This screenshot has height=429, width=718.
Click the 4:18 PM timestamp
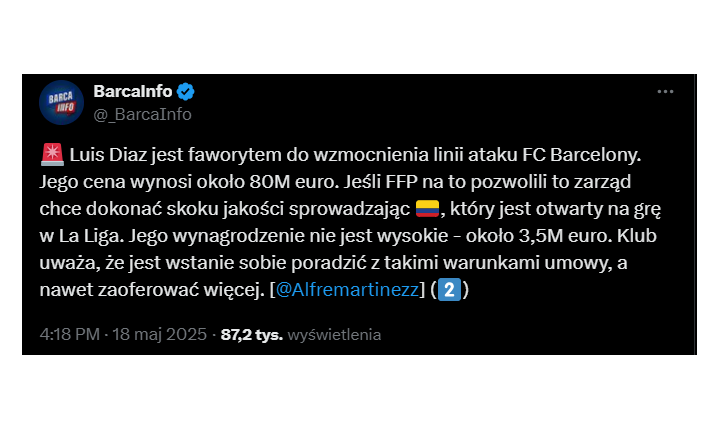70,335
